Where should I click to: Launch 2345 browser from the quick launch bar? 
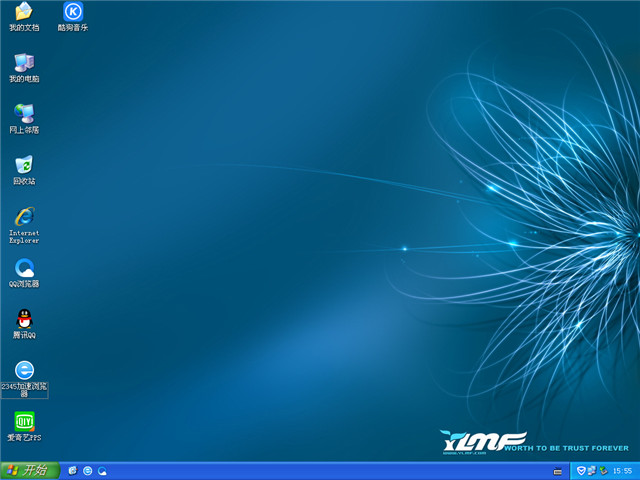coord(87,471)
